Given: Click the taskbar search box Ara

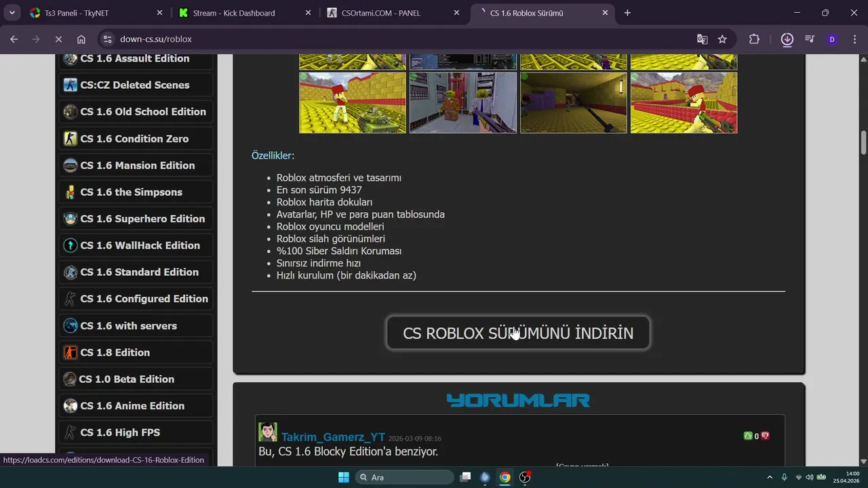Looking at the screenshot, I should coord(405,477).
